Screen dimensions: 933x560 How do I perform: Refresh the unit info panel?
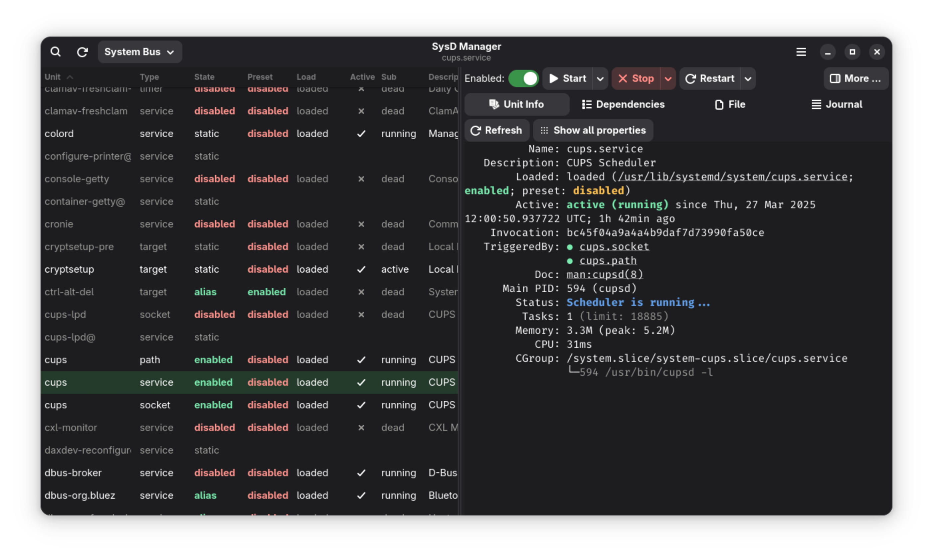coord(496,130)
